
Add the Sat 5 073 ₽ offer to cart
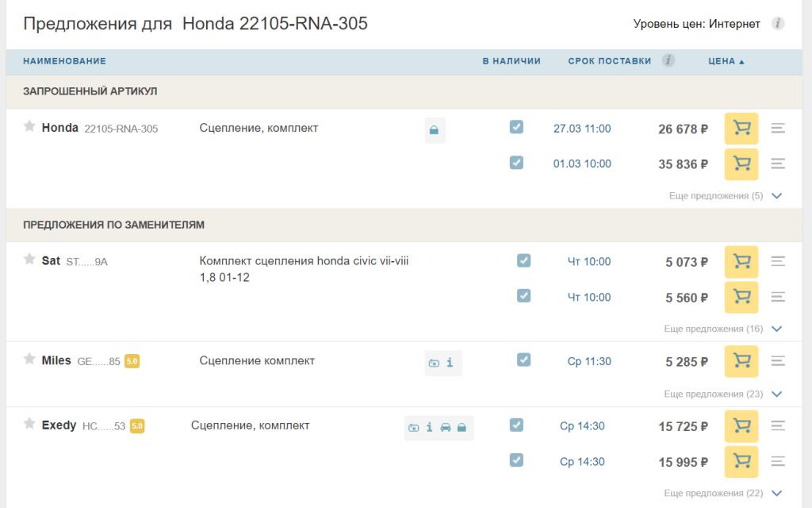tap(741, 262)
